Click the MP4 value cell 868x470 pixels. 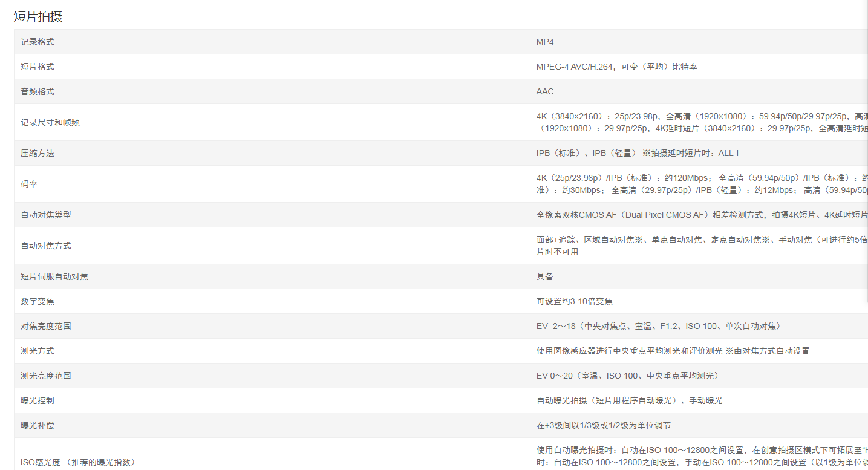(x=545, y=42)
